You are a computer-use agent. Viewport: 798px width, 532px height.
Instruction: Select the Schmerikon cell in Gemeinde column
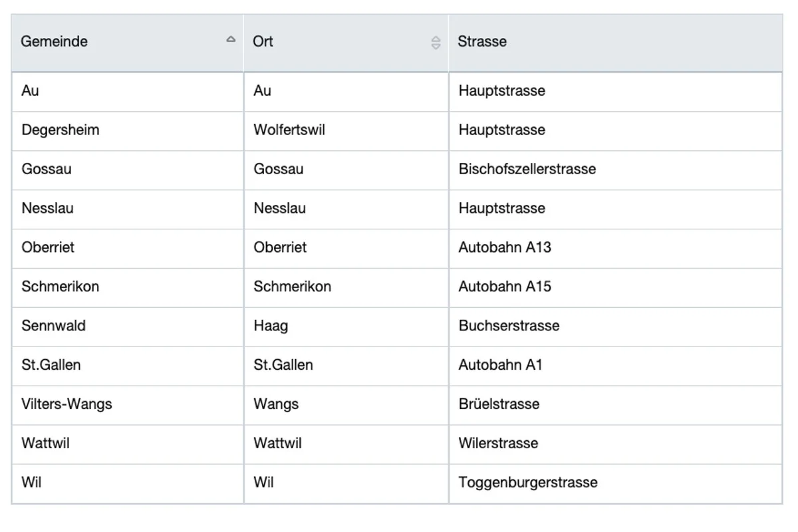(128, 287)
